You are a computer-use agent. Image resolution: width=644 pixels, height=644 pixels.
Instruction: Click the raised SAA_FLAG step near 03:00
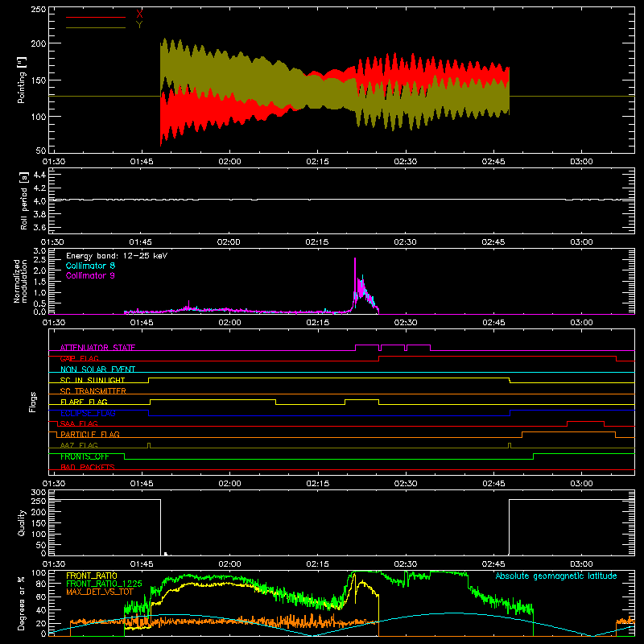(x=585, y=422)
